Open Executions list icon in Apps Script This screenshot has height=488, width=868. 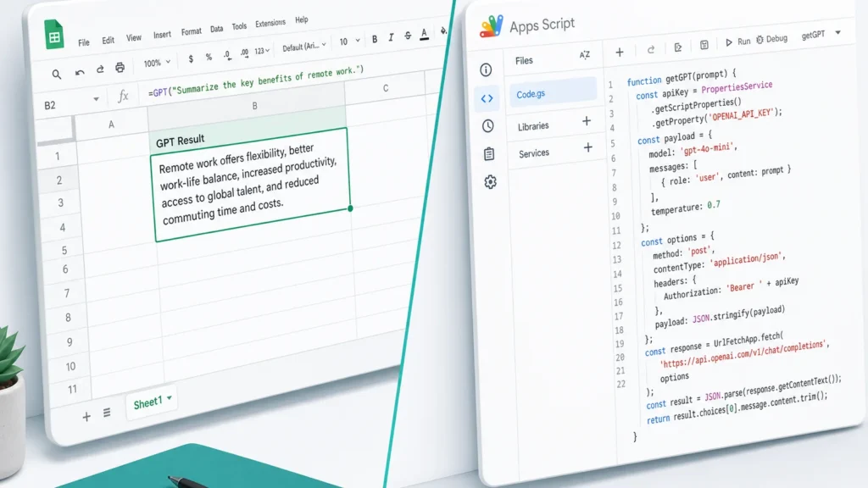pyautogui.click(x=489, y=153)
